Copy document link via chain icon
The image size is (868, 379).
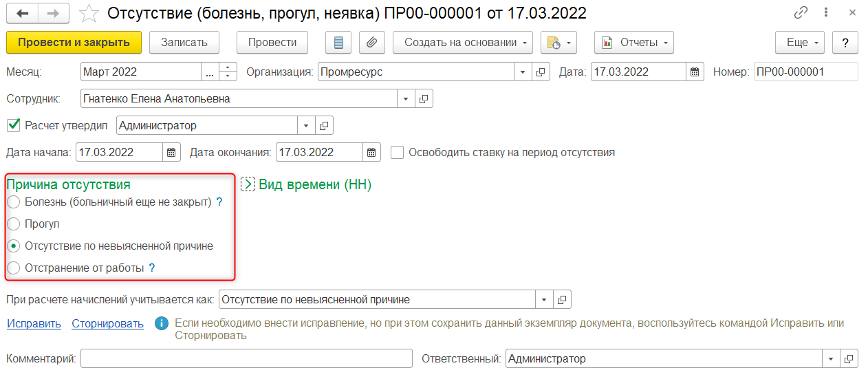(x=801, y=13)
